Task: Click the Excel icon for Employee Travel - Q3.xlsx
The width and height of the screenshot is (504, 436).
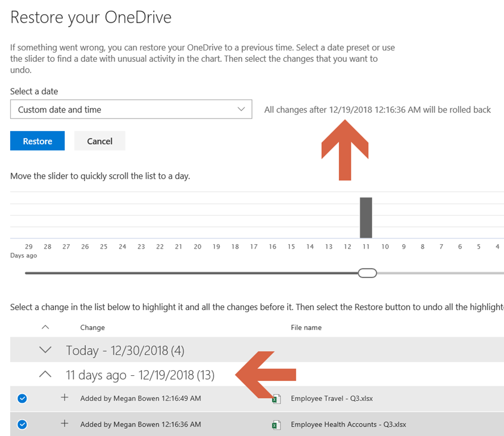Action: pos(276,399)
